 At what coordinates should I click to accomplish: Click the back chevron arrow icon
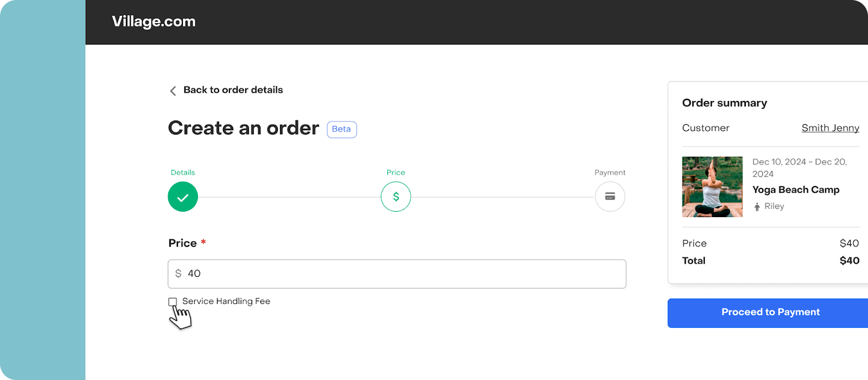coord(173,91)
